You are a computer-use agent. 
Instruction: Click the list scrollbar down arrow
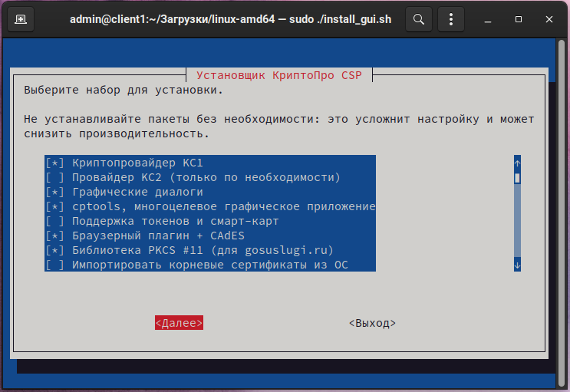tap(517, 265)
